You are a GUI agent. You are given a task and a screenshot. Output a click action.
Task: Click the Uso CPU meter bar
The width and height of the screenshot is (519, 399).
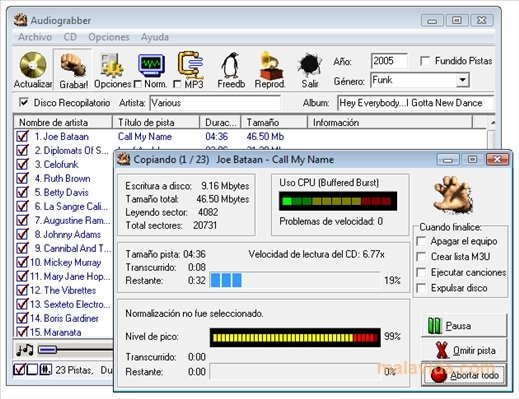click(338, 201)
